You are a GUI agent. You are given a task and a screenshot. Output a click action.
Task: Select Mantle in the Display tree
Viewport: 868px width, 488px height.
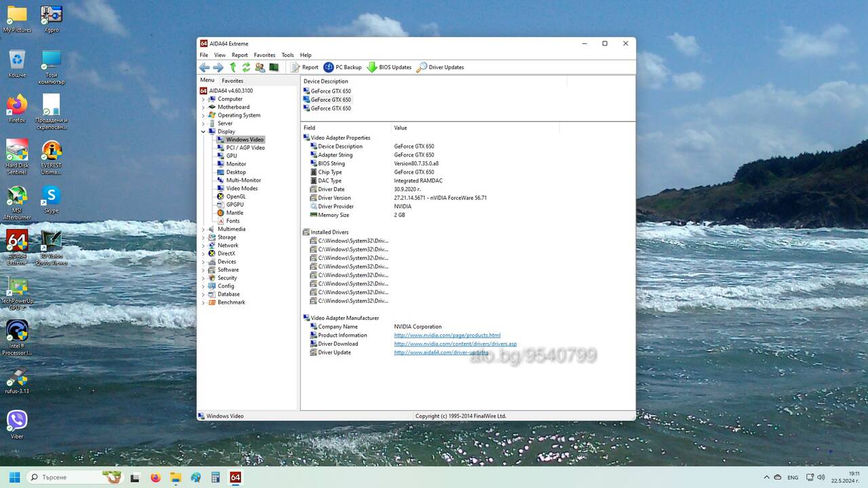pyautogui.click(x=235, y=213)
